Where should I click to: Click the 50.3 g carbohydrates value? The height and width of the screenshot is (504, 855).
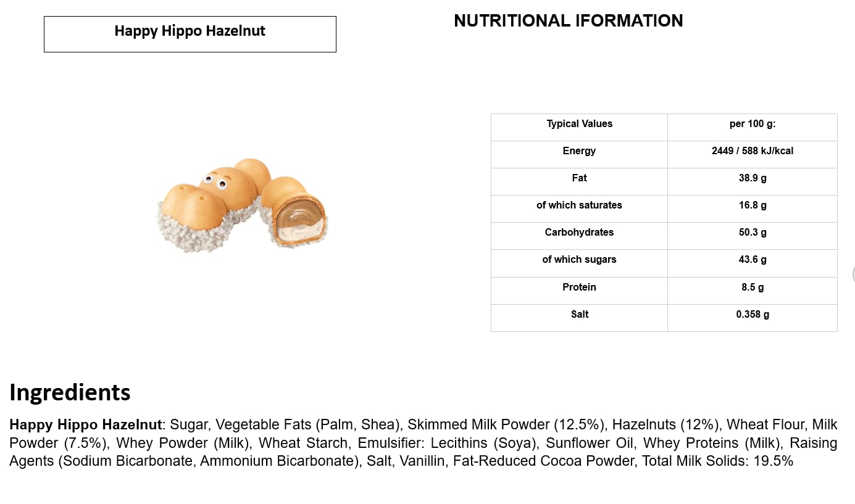pyautogui.click(x=752, y=233)
